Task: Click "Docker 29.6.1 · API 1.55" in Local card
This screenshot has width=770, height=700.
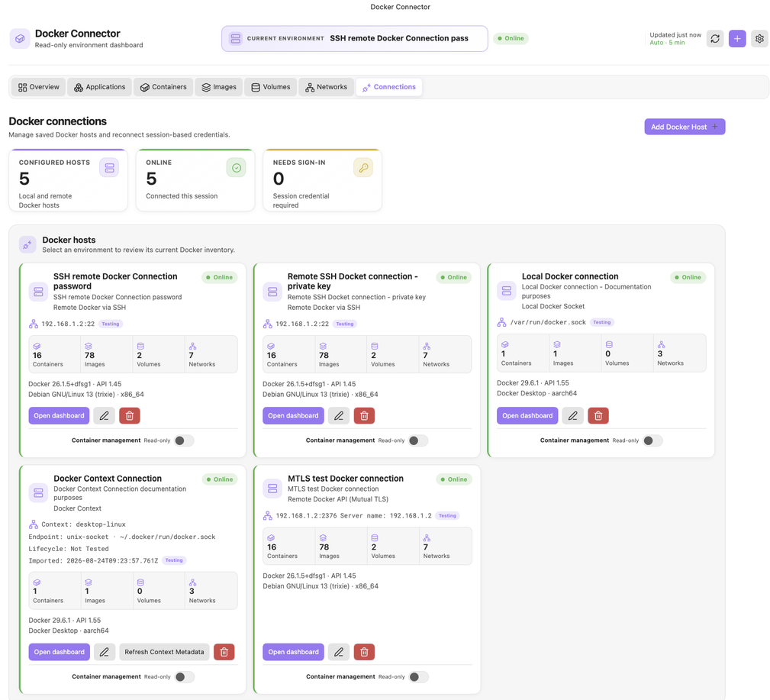Action: coord(533,382)
